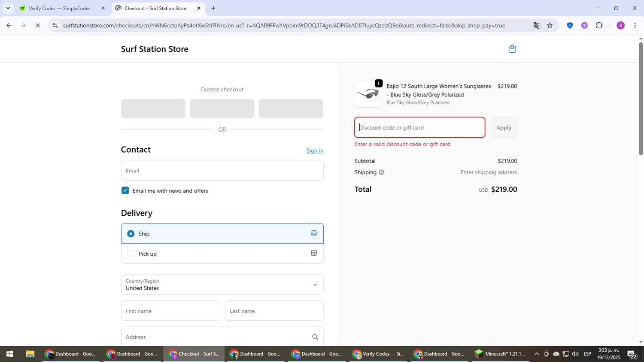644x362 pixels.
Task: Close the Checkout Surf Station Store tab
Action: pyautogui.click(x=199, y=8)
